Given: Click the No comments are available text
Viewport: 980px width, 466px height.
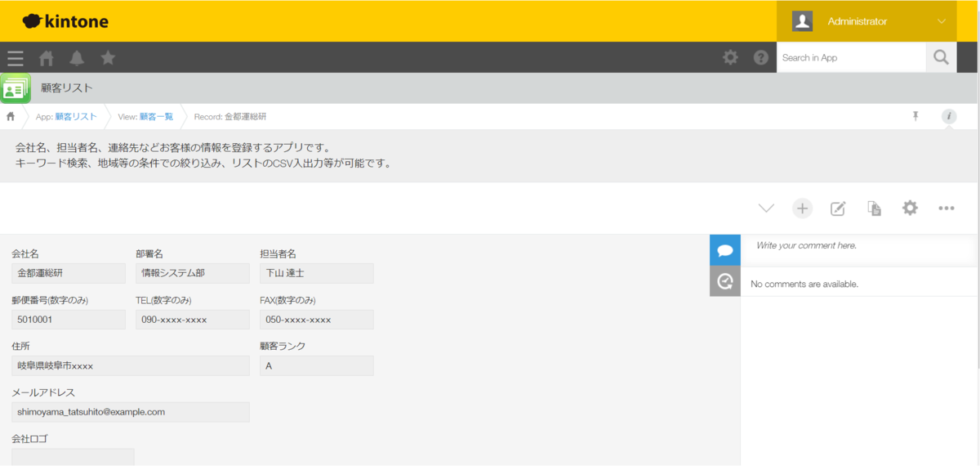Looking at the screenshot, I should pyautogui.click(x=804, y=284).
